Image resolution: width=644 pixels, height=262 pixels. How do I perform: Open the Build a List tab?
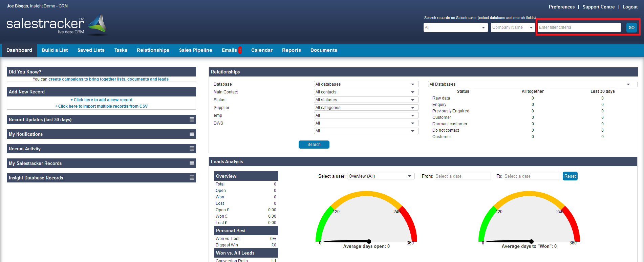55,50
